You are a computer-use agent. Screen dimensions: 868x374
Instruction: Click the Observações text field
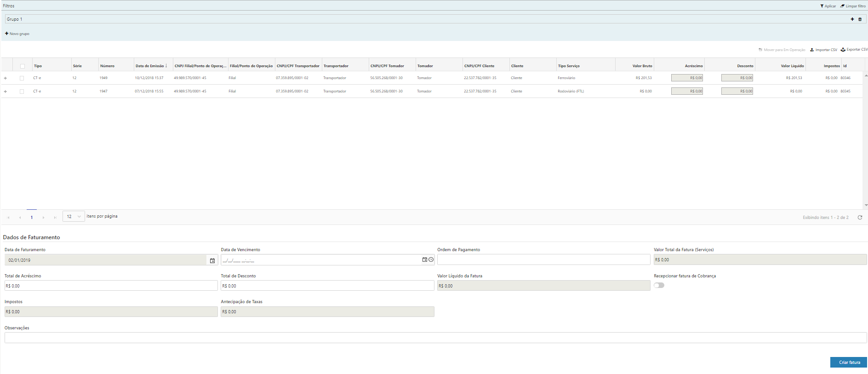point(435,338)
